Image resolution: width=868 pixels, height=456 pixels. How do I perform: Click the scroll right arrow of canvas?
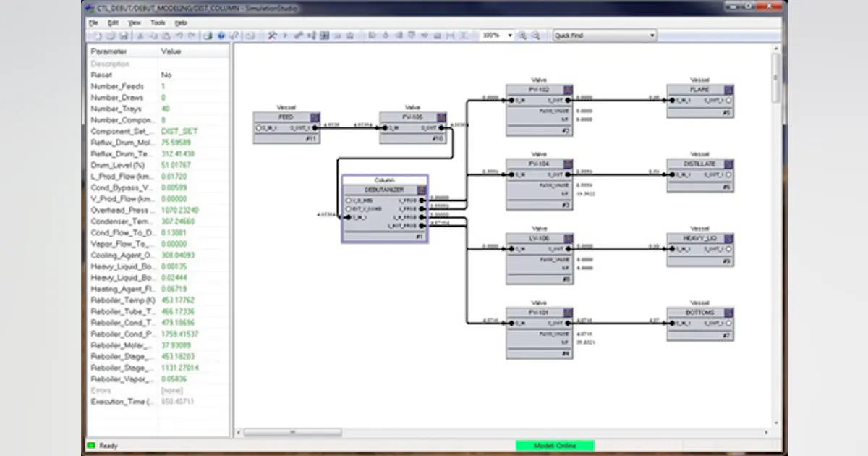coord(767,432)
